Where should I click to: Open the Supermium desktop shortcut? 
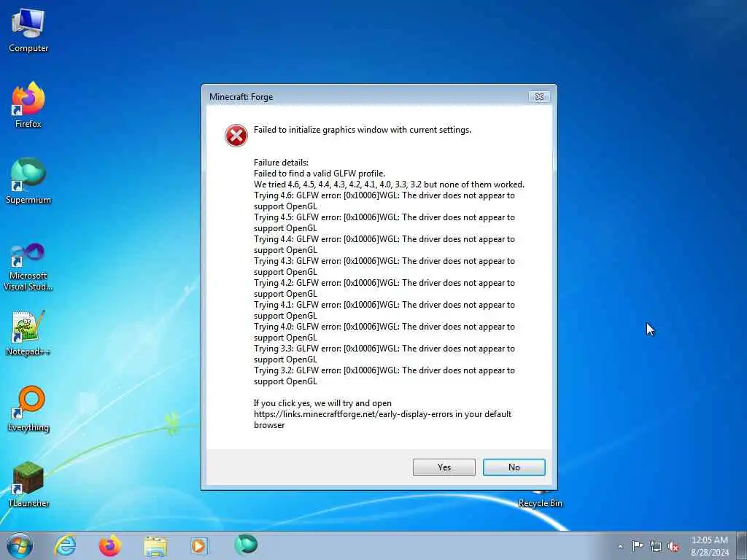pyautogui.click(x=28, y=182)
